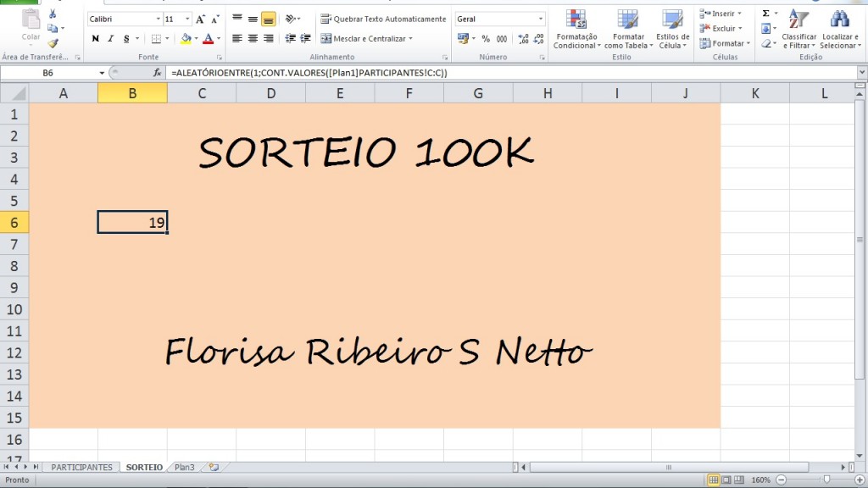Viewport: 868px width, 488px height.
Task: Expand the Geral number format dropdown
Action: click(x=539, y=18)
